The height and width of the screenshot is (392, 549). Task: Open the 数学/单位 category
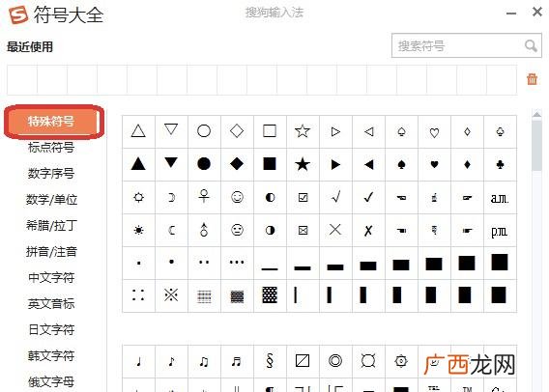51,199
